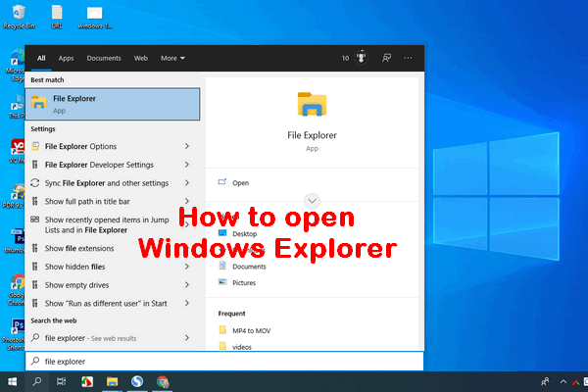Screen dimensions: 588x392
Task: Click the taskbar search magnifier icon
Action: coord(37,382)
